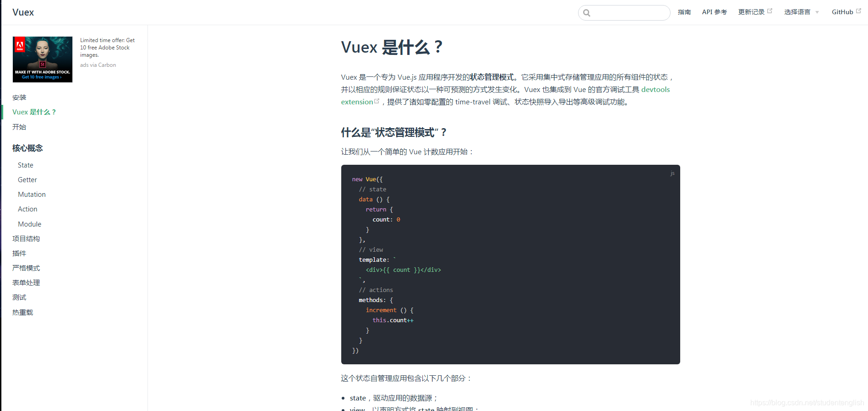Viewport: 868px width, 411px height.
Task: Click the 'methods: {' code line
Action: click(x=376, y=300)
